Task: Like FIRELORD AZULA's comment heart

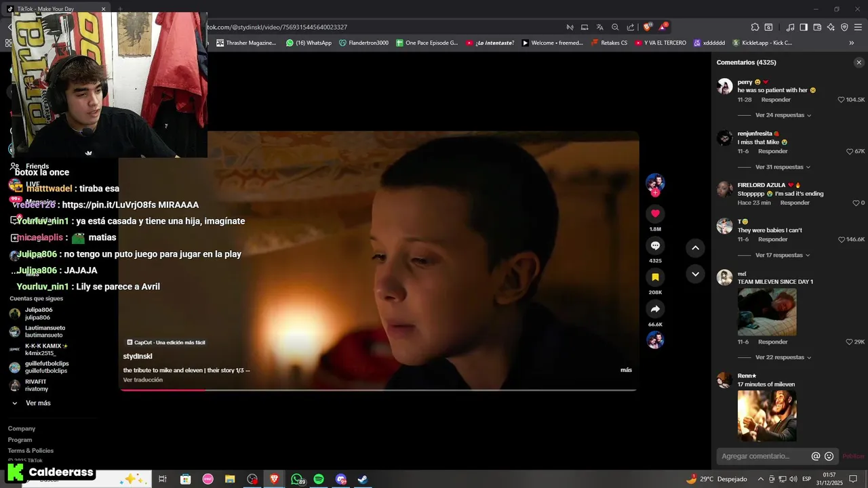Action: 856,203
